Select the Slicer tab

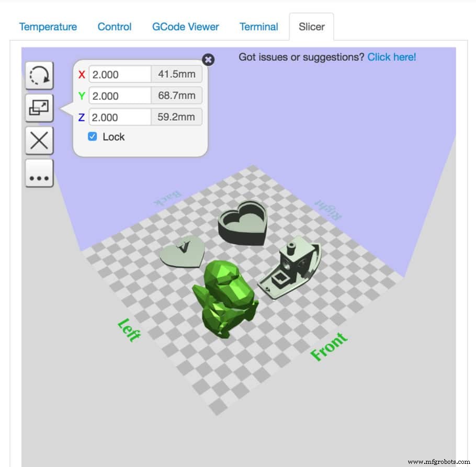[311, 27]
